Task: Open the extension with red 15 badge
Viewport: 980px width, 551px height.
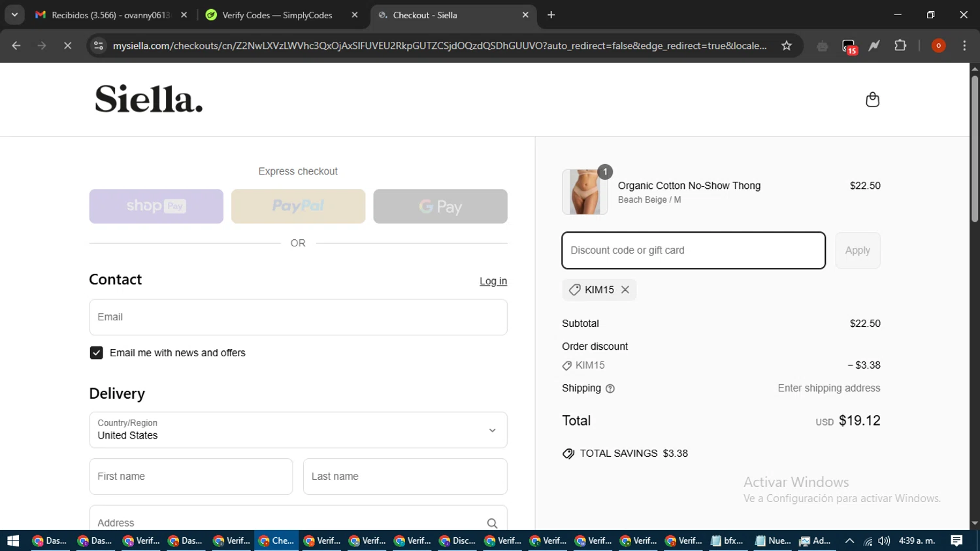Action: click(x=849, y=46)
